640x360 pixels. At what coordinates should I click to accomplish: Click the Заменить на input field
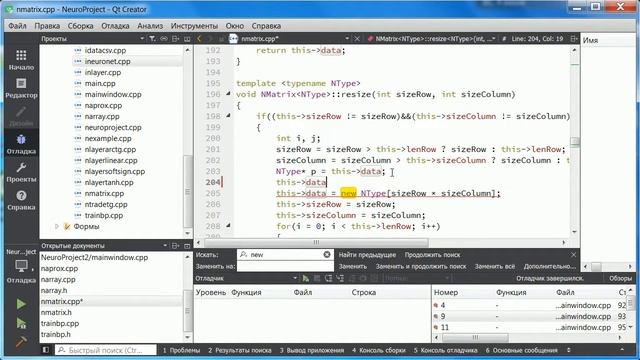pyautogui.click(x=285, y=266)
